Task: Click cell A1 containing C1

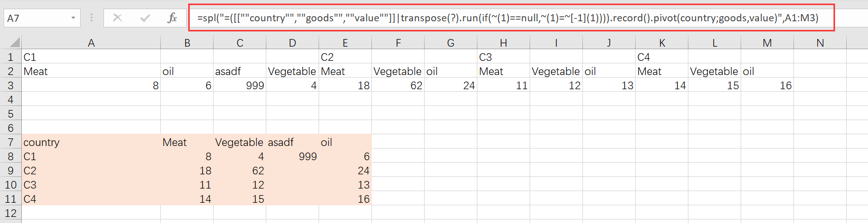Action: point(91,57)
